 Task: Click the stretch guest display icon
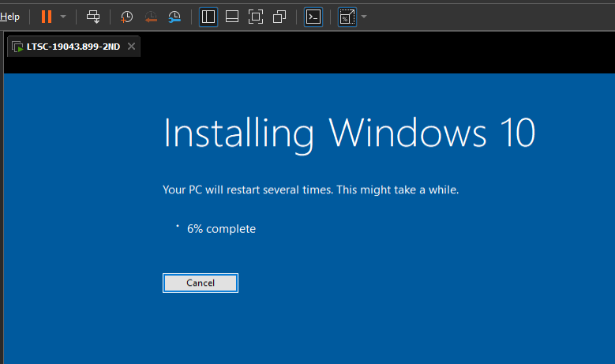[347, 17]
